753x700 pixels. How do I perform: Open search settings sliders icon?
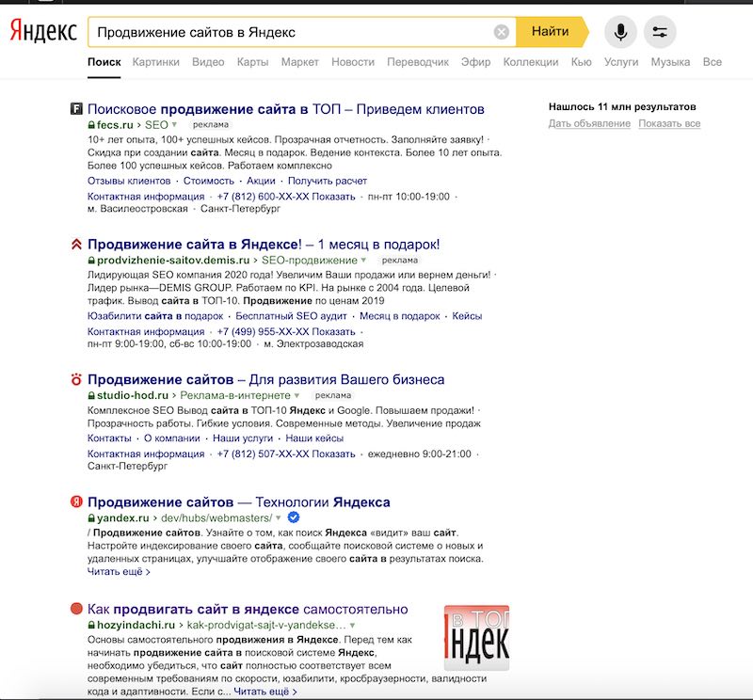tap(660, 32)
